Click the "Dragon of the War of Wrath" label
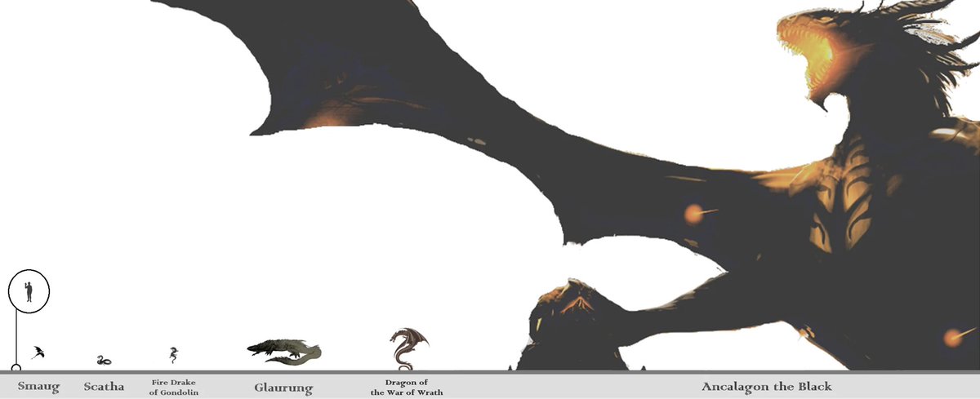The image size is (980, 399). (407, 387)
